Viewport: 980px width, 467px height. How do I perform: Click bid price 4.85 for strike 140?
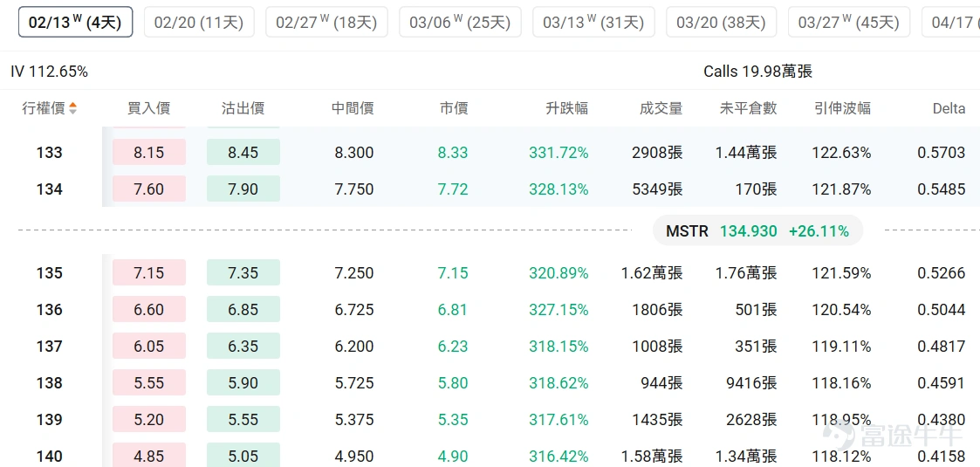coord(148,456)
